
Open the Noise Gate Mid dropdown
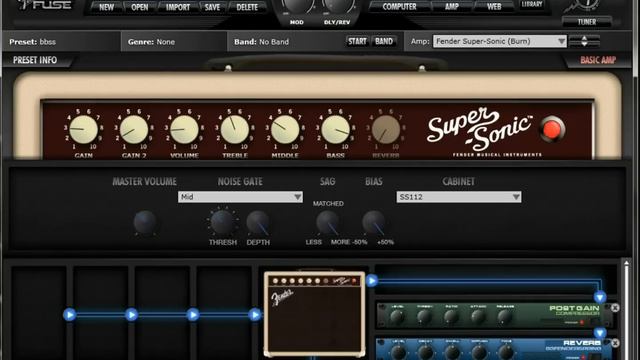click(240, 197)
